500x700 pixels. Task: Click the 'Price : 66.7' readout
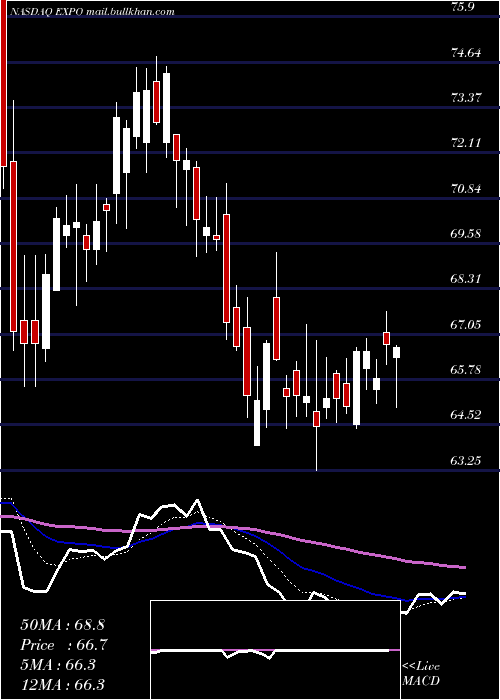click(x=64, y=645)
